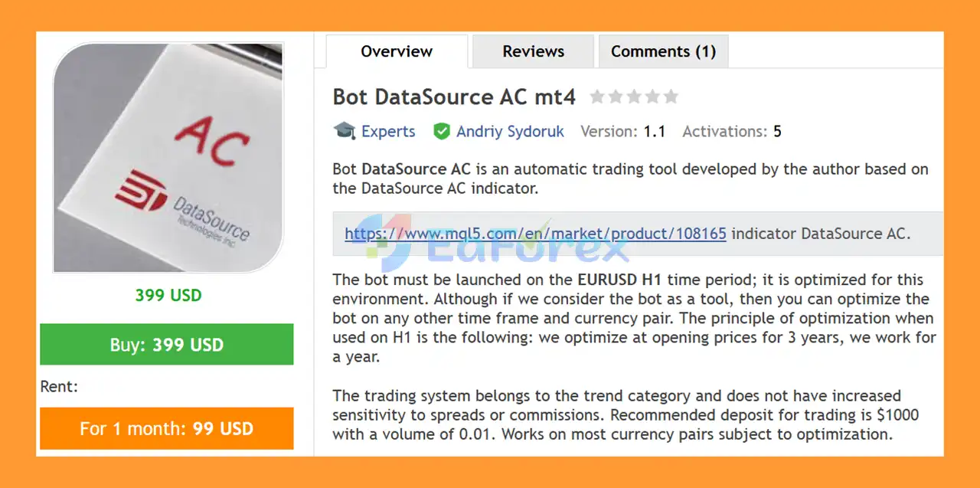
Task: Click the AC product thumbnail image
Action: [x=167, y=157]
